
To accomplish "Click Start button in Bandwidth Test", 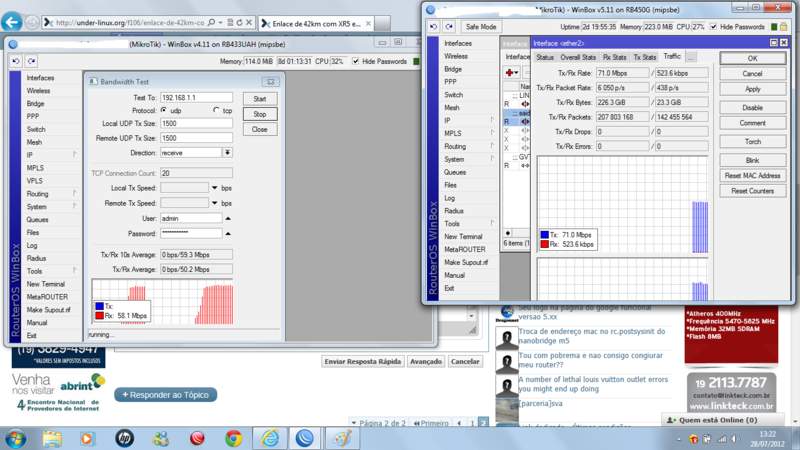I will click(x=260, y=99).
